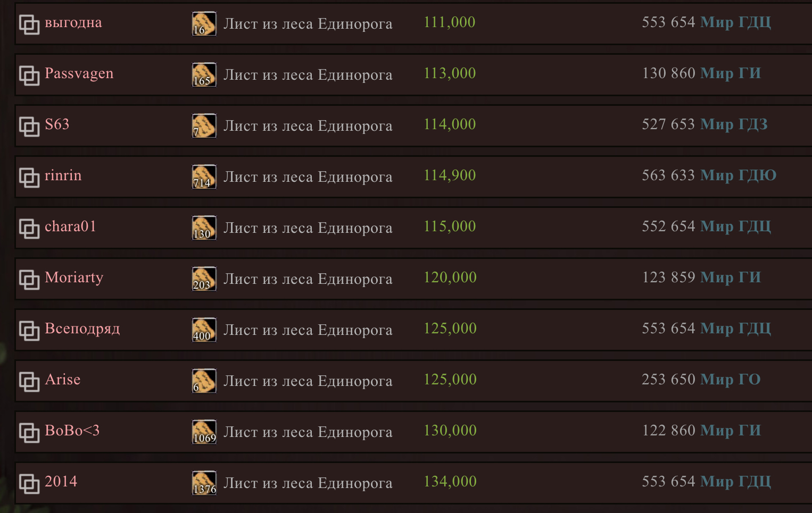Viewport: 812px width, 513px height.
Task: Click the Мир ГИ link in Moriarty's row
Action: pyautogui.click(x=730, y=277)
